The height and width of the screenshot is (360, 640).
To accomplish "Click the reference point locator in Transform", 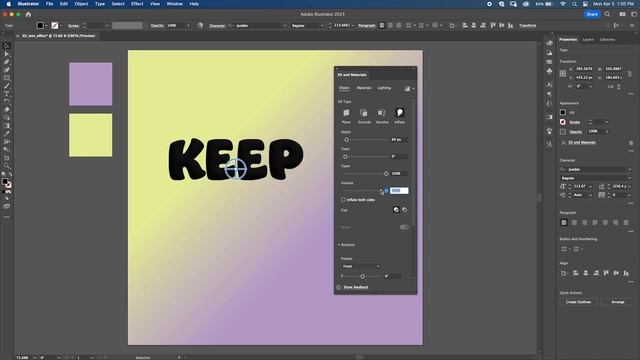I will 563,73.
